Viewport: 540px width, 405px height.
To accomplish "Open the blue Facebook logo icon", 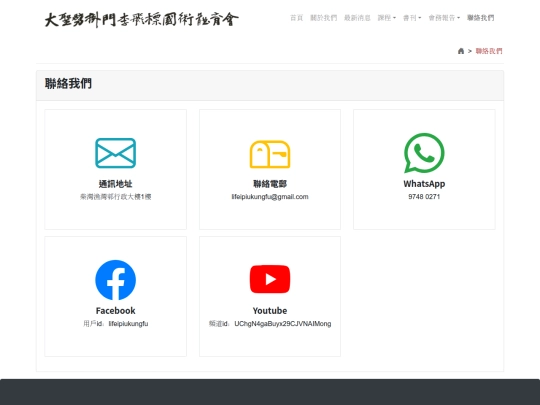I will pos(115,280).
